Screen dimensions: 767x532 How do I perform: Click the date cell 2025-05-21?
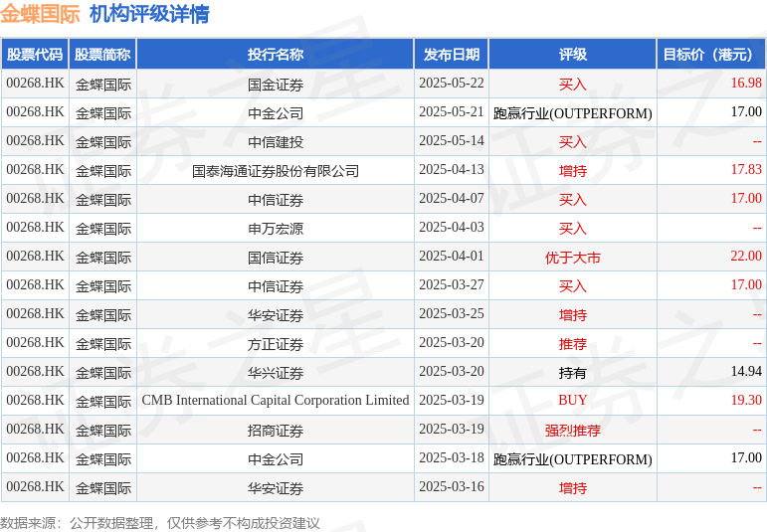coord(452,112)
